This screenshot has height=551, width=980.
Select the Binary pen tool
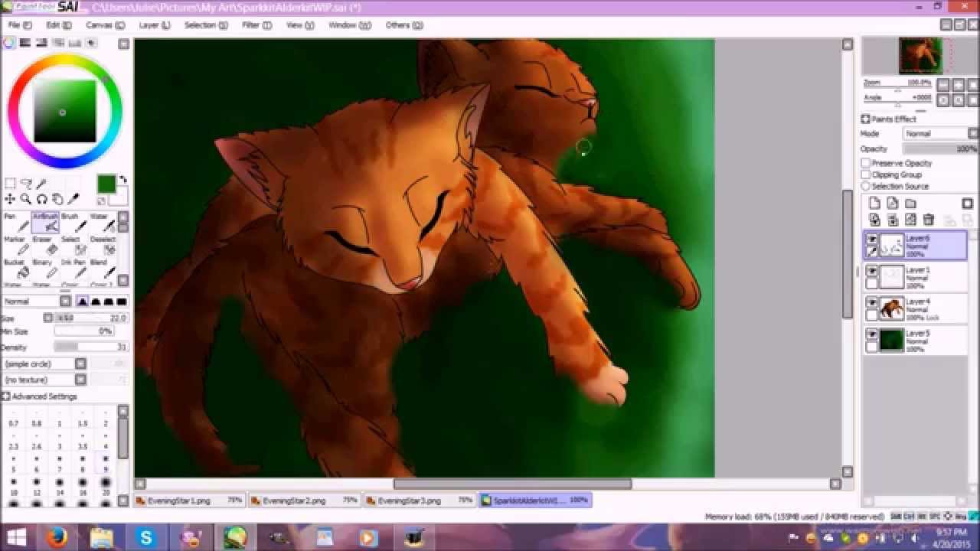[x=45, y=269]
